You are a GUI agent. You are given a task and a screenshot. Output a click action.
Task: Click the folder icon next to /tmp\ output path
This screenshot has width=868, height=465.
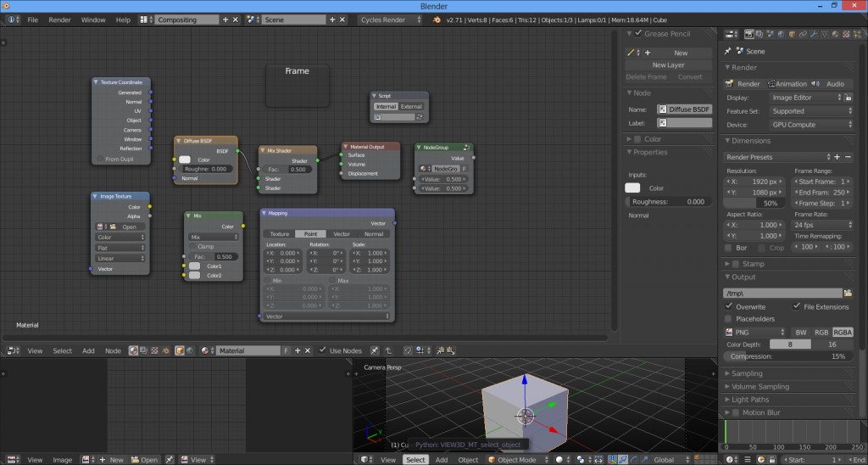click(847, 293)
